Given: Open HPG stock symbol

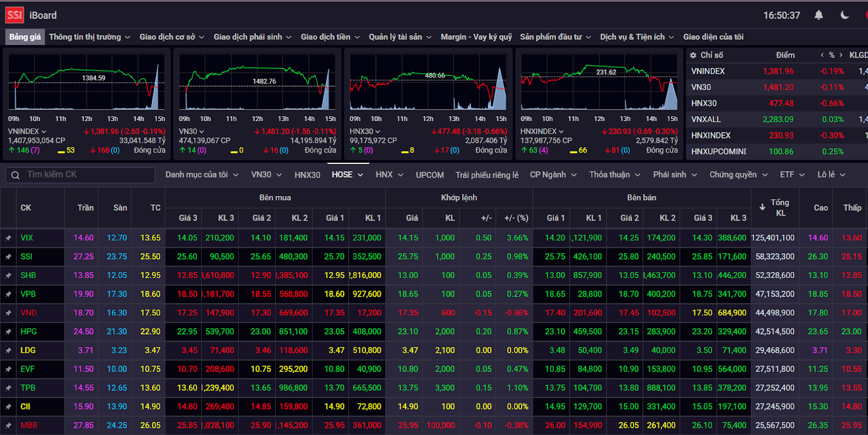Looking at the screenshot, I should pos(29,331).
